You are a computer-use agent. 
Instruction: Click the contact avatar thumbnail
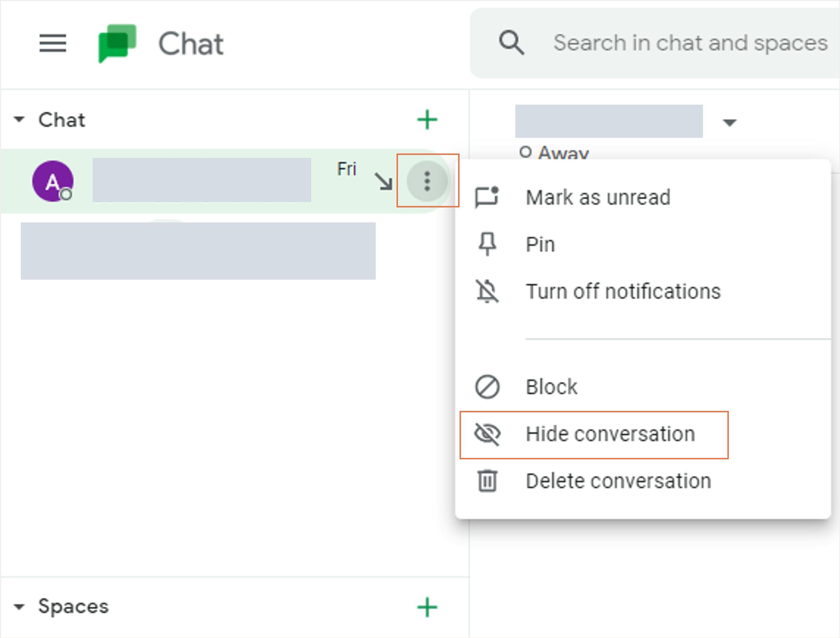coord(52,181)
